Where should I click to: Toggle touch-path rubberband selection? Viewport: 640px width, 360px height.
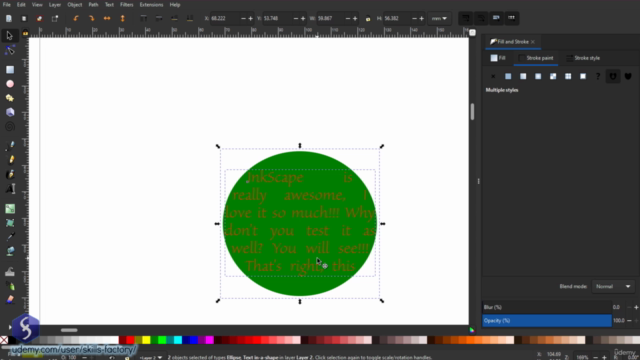[x=55, y=18]
